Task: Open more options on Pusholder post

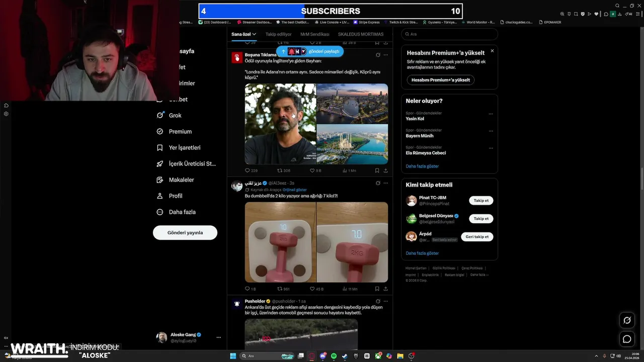Action: click(x=386, y=301)
